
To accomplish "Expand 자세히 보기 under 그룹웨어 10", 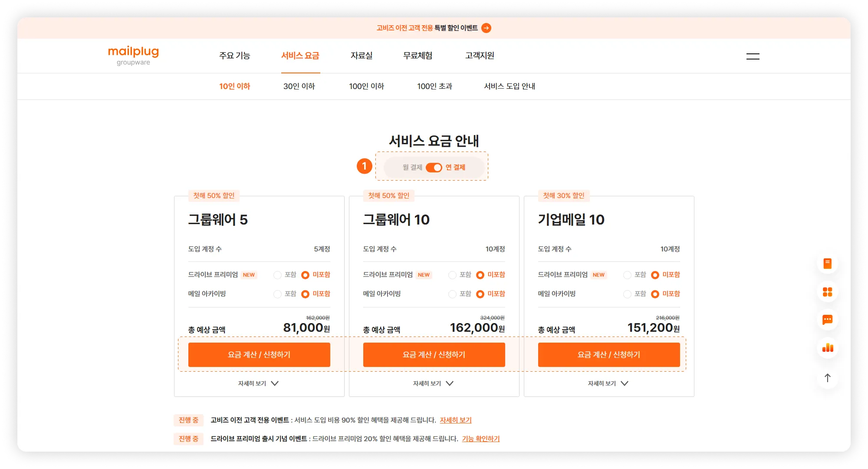I will [433, 383].
